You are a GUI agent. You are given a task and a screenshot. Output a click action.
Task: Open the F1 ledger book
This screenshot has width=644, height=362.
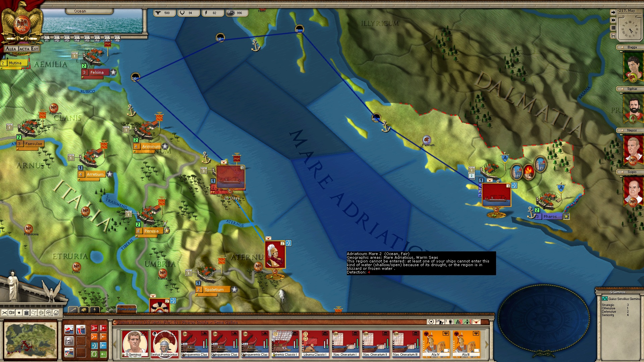tap(47, 39)
